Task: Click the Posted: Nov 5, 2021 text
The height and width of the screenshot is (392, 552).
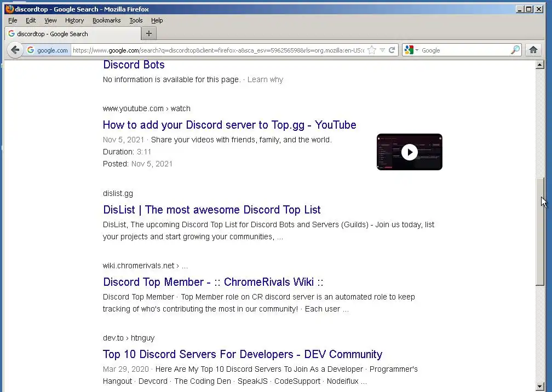Action: [x=137, y=164]
